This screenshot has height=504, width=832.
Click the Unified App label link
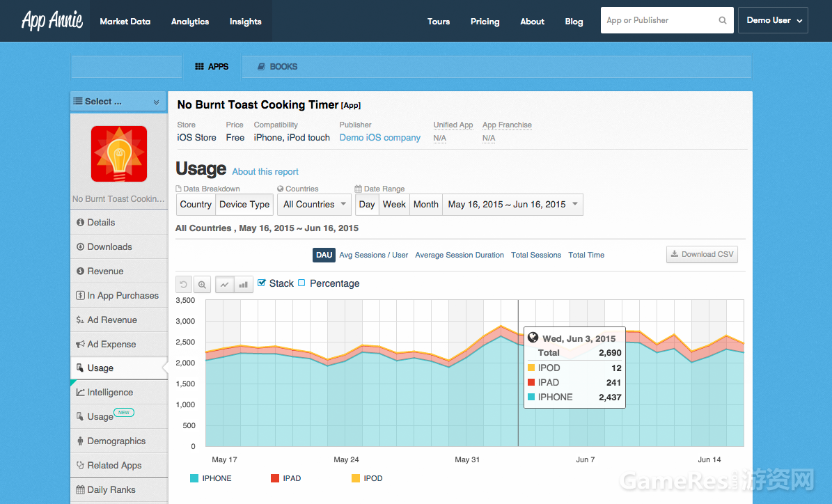[453, 125]
